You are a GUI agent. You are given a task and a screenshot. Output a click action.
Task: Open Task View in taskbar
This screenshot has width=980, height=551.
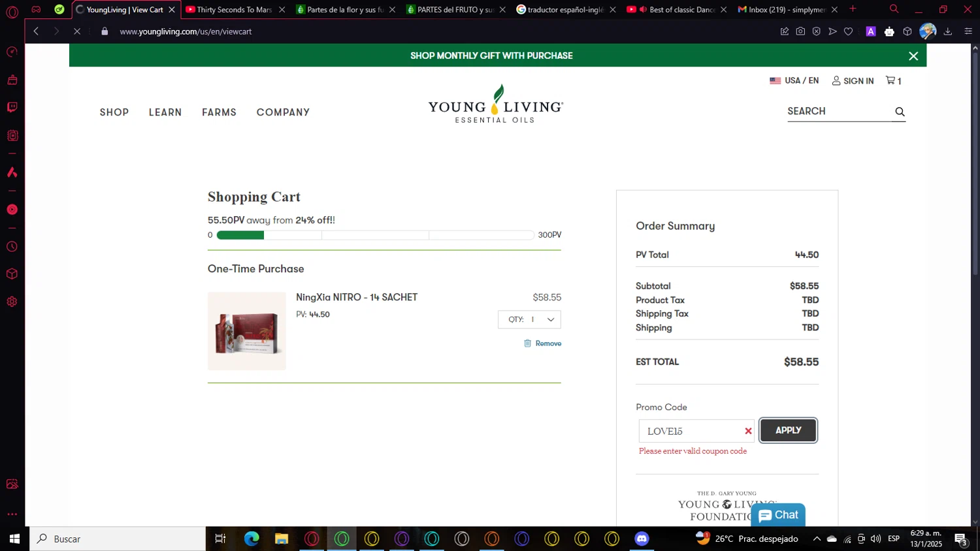[x=220, y=539]
